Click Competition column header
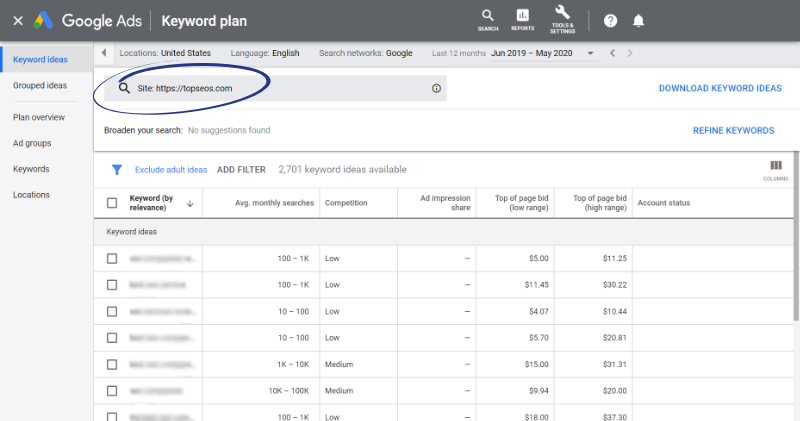The width and height of the screenshot is (800, 421). tap(346, 203)
